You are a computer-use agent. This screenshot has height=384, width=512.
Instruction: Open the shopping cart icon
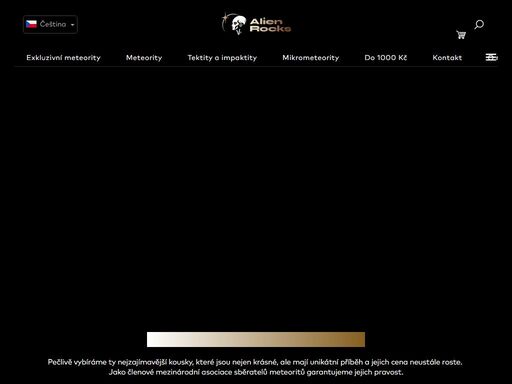(461, 35)
